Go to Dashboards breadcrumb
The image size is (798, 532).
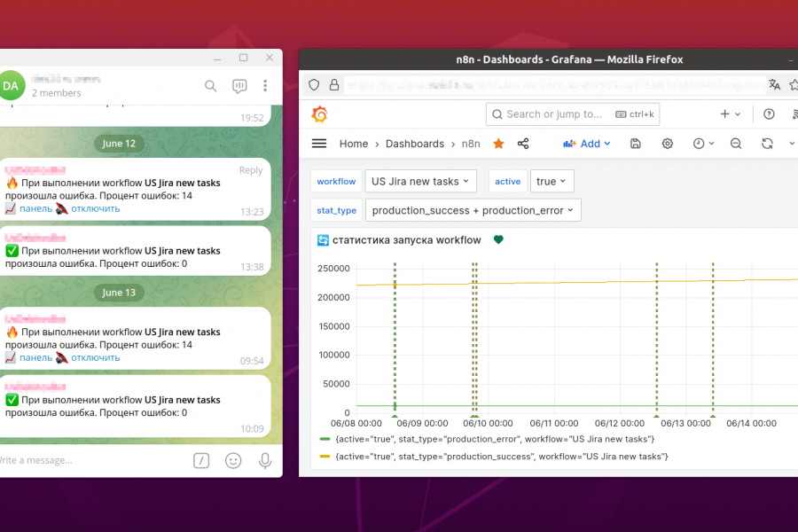click(x=415, y=144)
